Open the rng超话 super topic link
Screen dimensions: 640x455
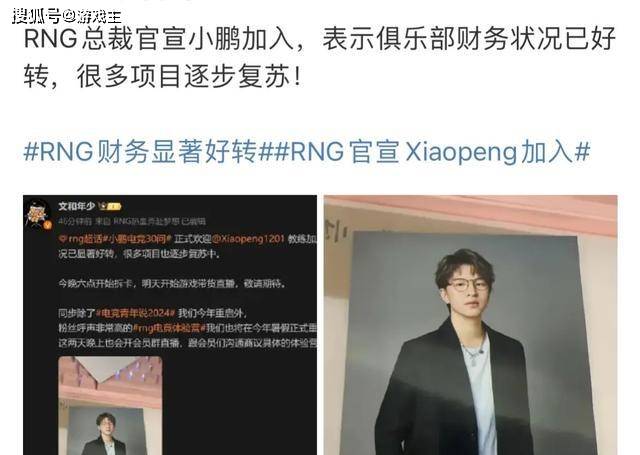point(84,239)
